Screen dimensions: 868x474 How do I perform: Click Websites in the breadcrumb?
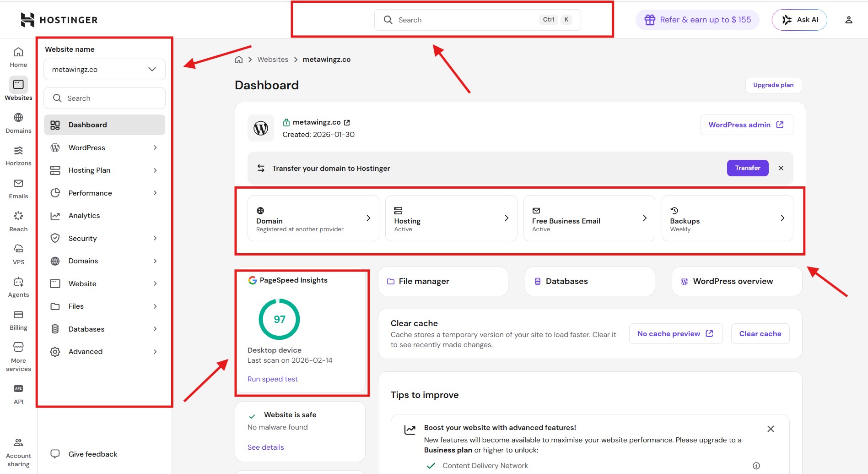pos(273,60)
